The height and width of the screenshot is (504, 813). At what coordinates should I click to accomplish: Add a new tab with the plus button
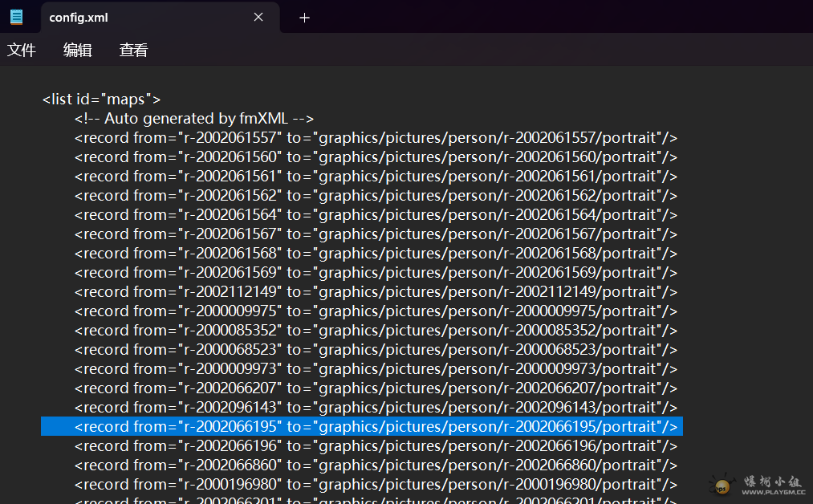(304, 18)
